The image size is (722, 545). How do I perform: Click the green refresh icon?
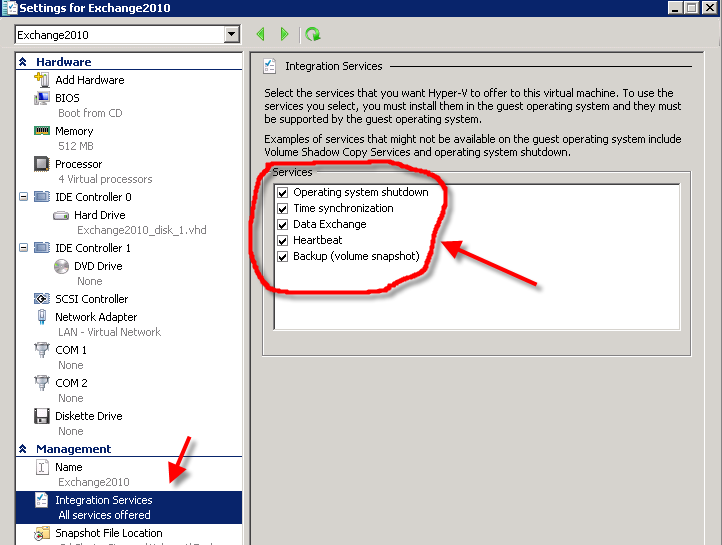tap(313, 34)
